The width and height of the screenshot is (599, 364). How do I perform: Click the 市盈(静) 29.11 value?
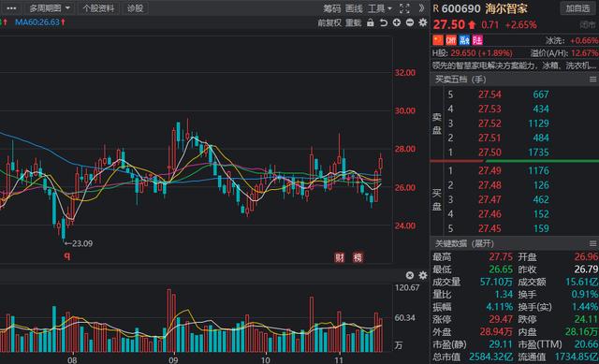tap(501, 344)
